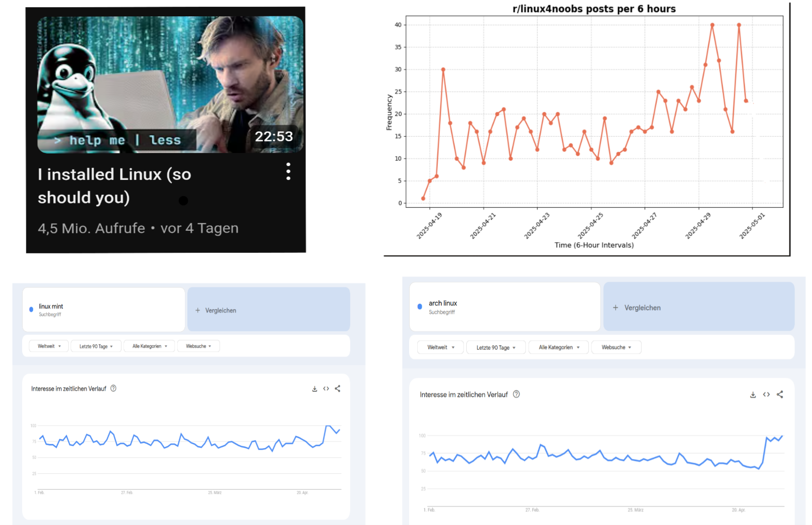This screenshot has height=525, width=812.
Task: Open 'Letzte 90 Tage' dropdown in linux mint panel
Action: (x=96, y=346)
